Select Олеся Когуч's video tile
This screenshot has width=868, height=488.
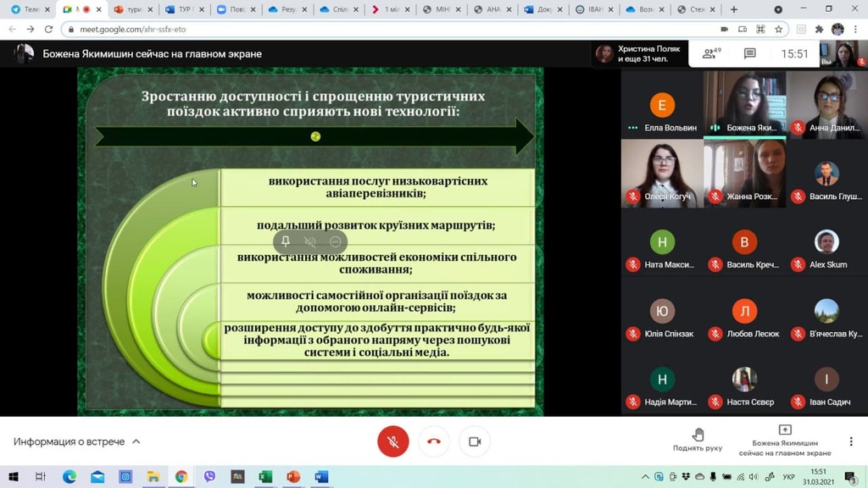(662, 174)
